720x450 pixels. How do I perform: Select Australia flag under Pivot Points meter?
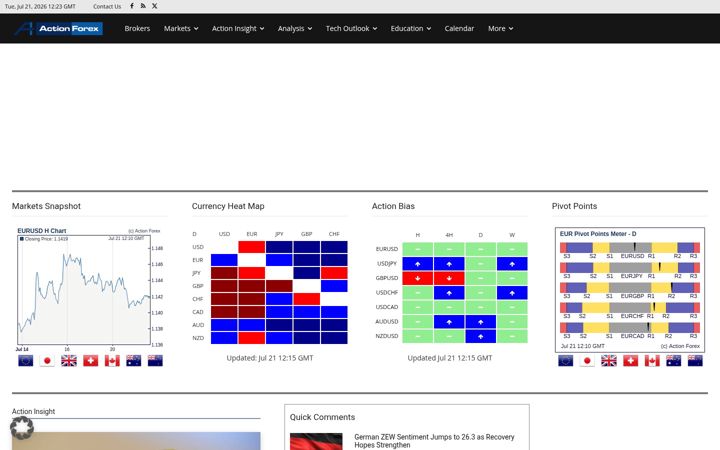(x=674, y=360)
